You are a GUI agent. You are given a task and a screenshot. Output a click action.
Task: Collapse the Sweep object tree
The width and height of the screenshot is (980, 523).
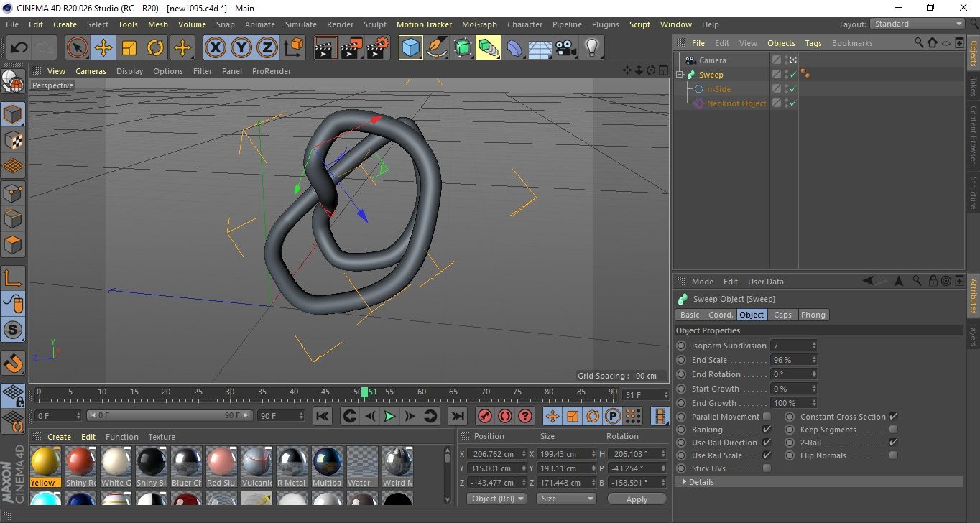[x=680, y=75]
